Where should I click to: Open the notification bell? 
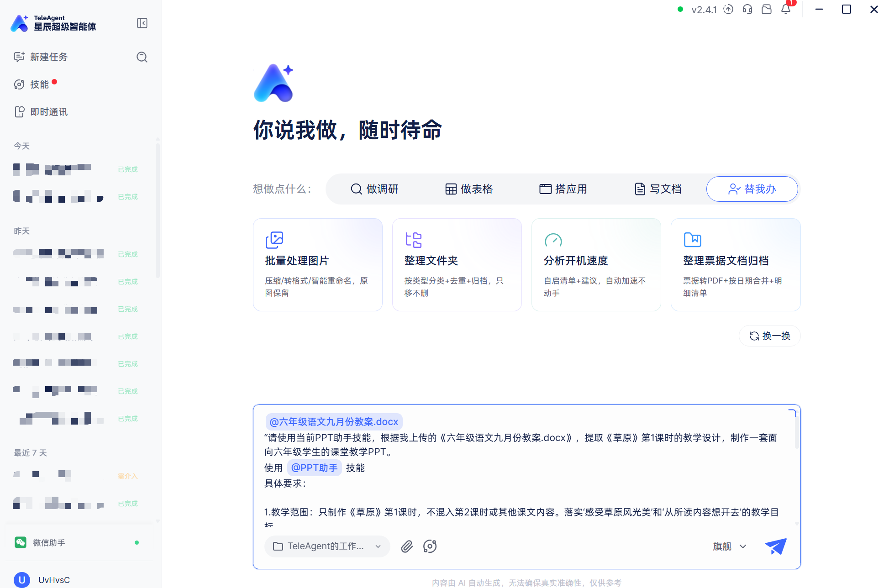pyautogui.click(x=786, y=9)
